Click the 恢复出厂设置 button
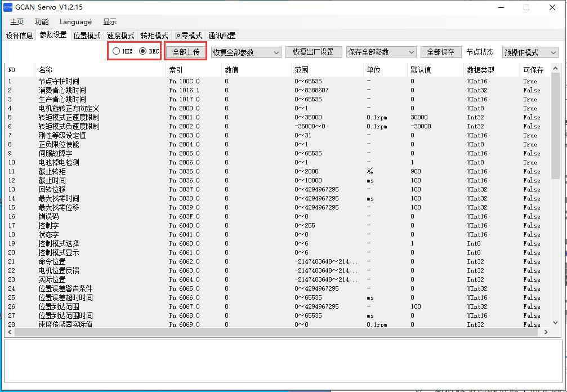The width and height of the screenshot is (567, 392). pos(313,52)
